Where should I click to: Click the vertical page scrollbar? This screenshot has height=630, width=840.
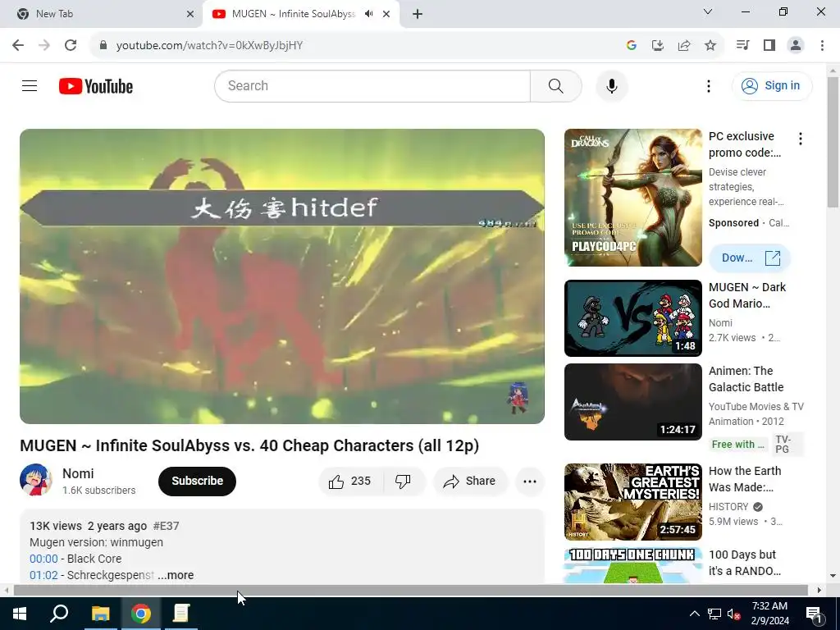[833, 141]
